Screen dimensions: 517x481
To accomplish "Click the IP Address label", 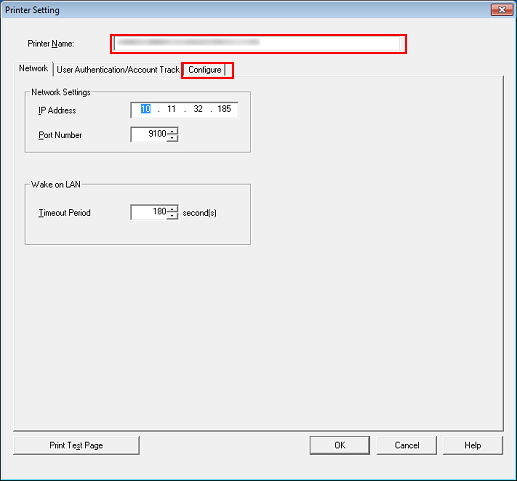I will pyautogui.click(x=57, y=111).
